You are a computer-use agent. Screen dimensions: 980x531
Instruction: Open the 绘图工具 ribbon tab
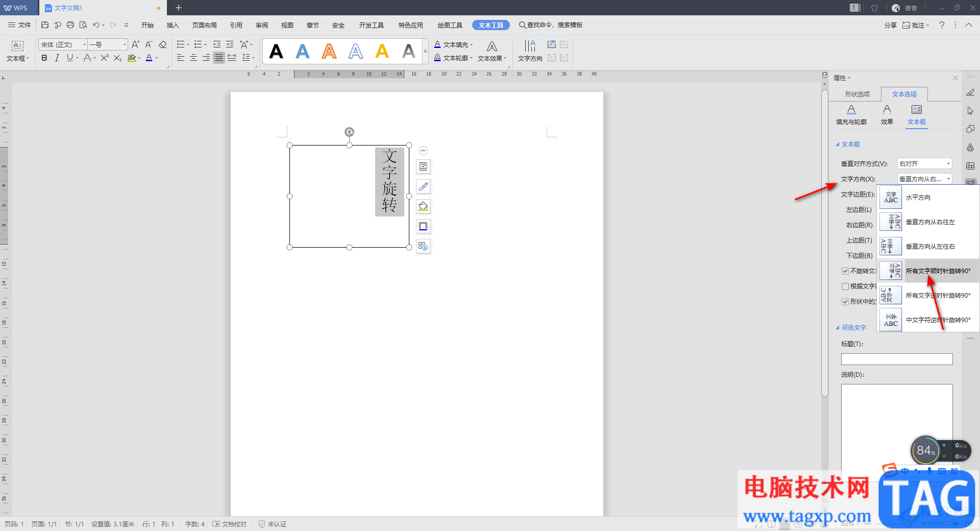(450, 25)
